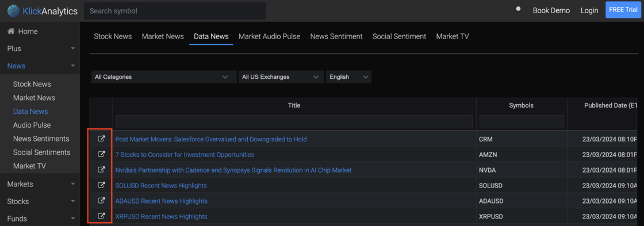The image size is (644, 226).
Task: Select News Sentiments in the sidebar
Action: pyautogui.click(x=41, y=139)
